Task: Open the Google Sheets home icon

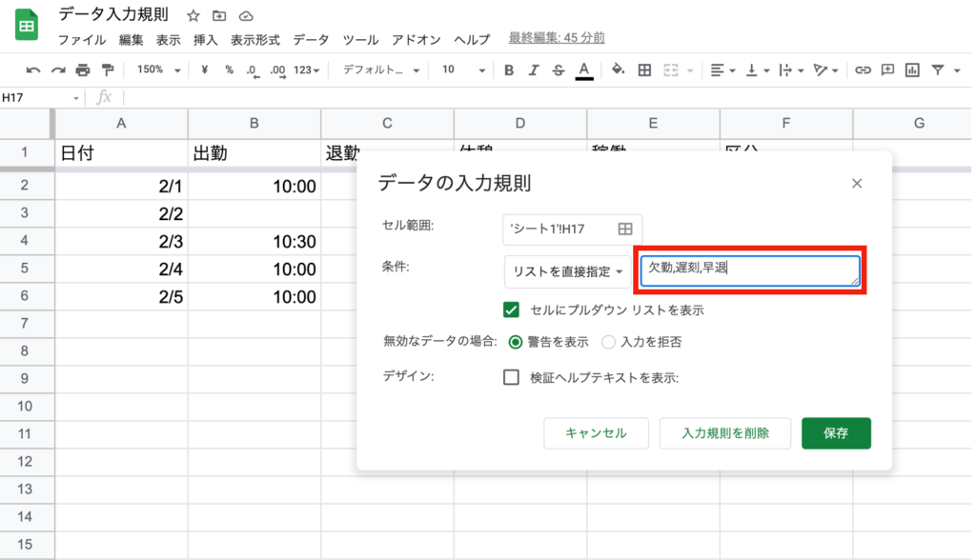Action: point(26,26)
